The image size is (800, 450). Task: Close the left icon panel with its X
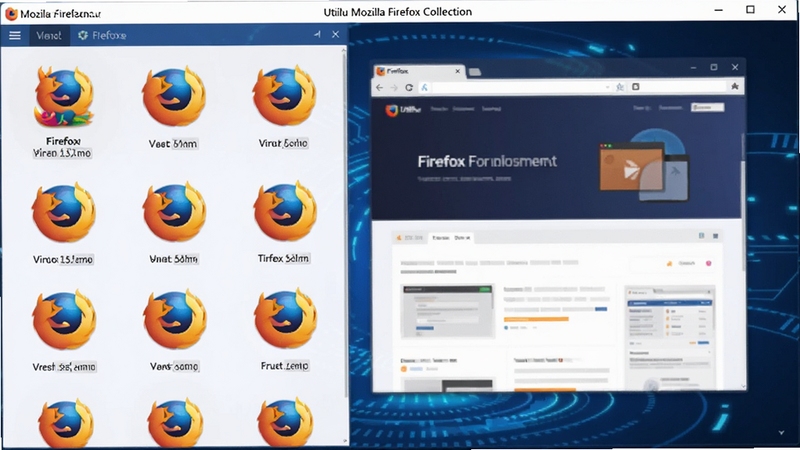[x=335, y=34]
